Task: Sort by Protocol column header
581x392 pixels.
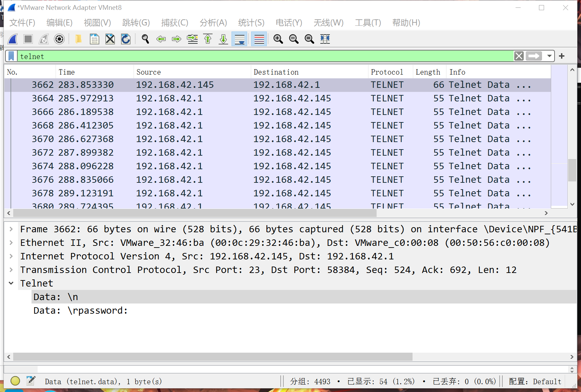Action: tap(390, 72)
